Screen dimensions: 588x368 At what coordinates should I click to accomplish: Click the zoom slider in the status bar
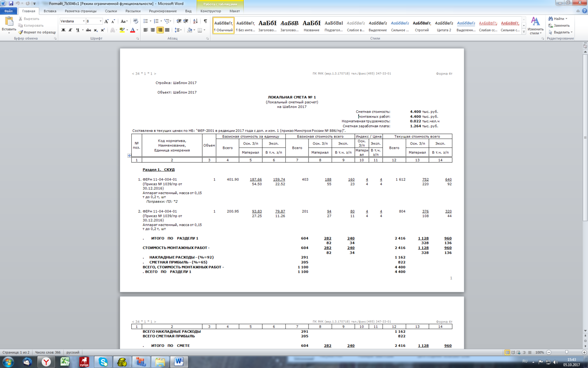coord(566,352)
